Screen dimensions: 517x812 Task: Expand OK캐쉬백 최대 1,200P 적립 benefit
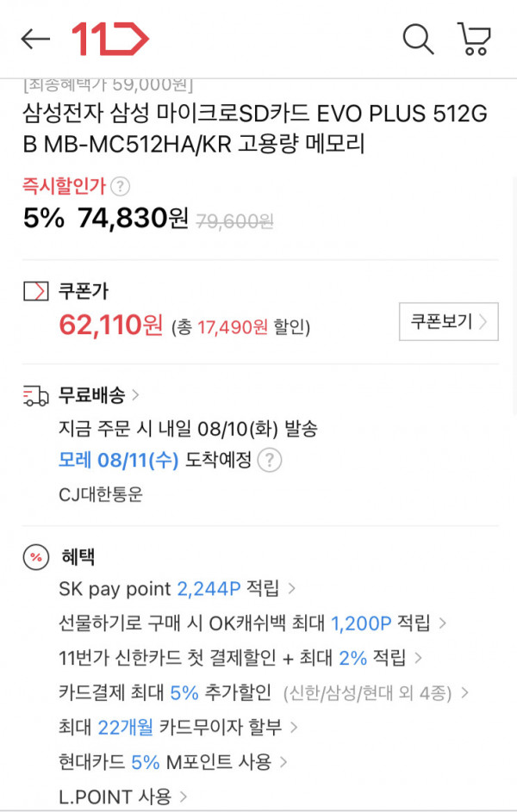[x=252, y=623]
